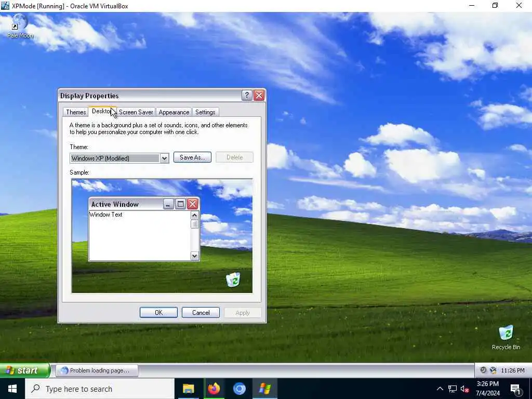
Task: Expand the Theme dropdown arrow
Action: pos(165,158)
